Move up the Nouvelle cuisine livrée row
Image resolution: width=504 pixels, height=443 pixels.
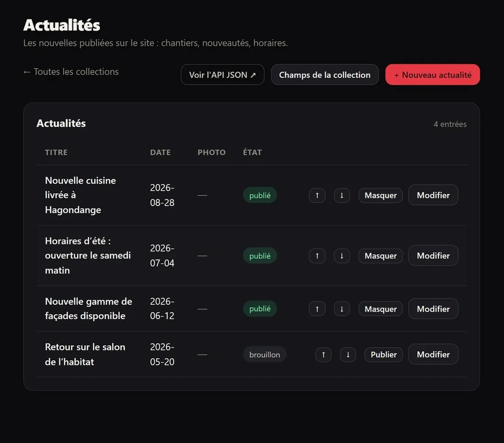click(317, 196)
